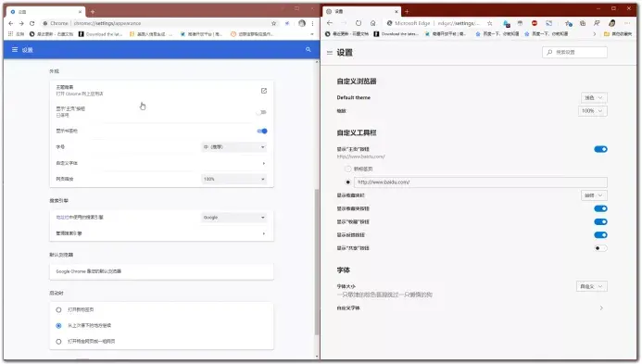Viewport: 642px width, 364px height.
Task: Open the hamburger menu in Edge settings
Action: pyautogui.click(x=330, y=53)
